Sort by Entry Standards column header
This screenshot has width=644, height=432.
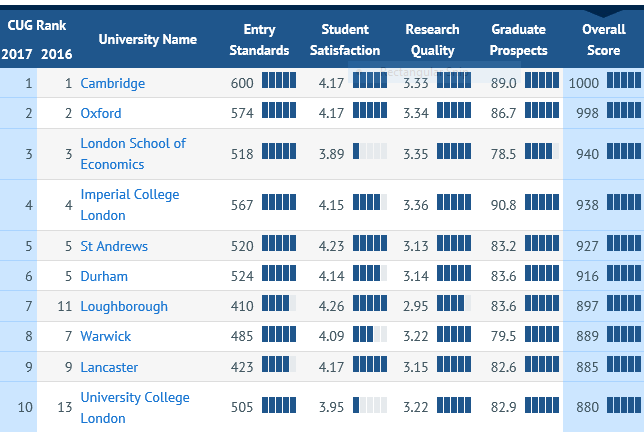pyautogui.click(x=259, y=40)
